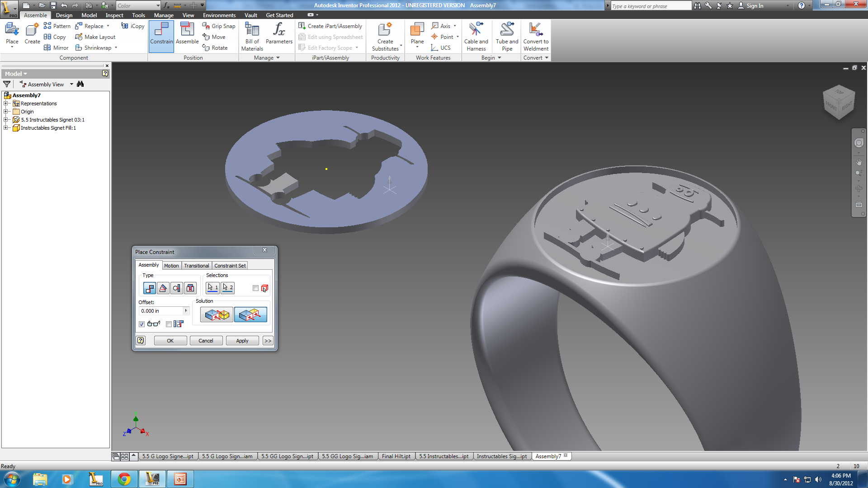Switch to Final Hilt.ipt document tab
The height and width of the screenshot is (488, 868).
pos(396,456)
